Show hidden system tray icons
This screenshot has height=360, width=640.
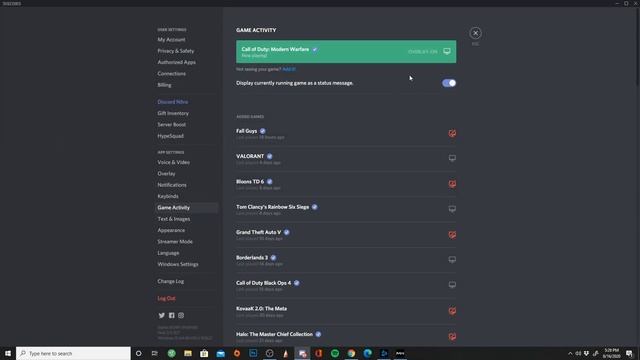pos(570,353)
